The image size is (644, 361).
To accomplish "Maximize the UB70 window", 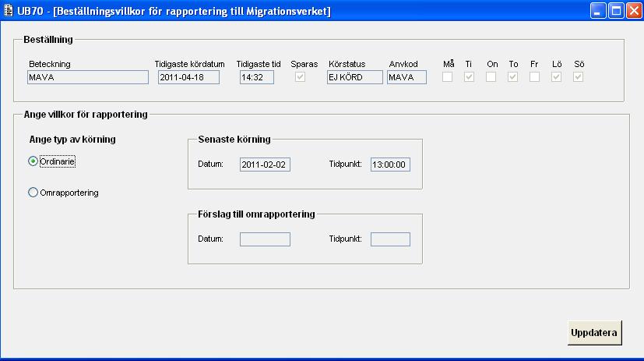I will pyautogui.click(x=616, y=11).
